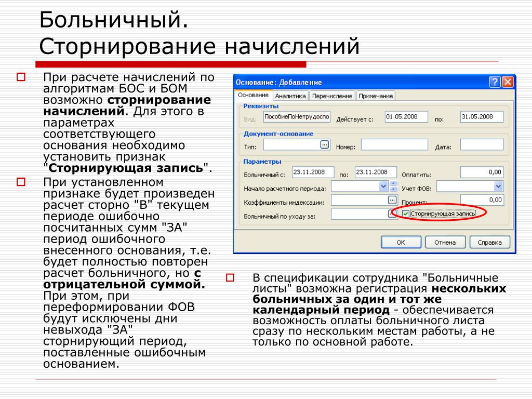Click the Реквизиты group label

click(x=261, y=106)
